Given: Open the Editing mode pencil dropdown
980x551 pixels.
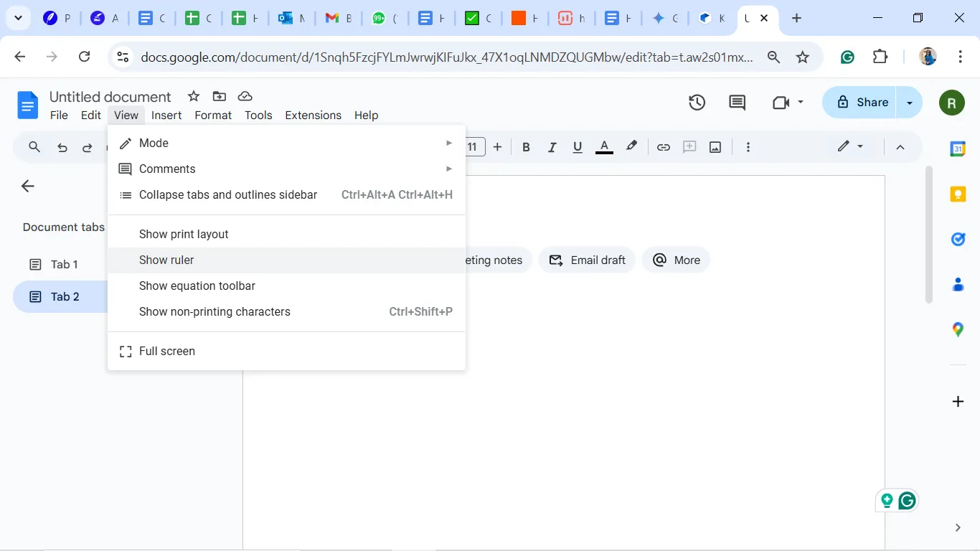Looking at the screenshot, I should 851,147.
